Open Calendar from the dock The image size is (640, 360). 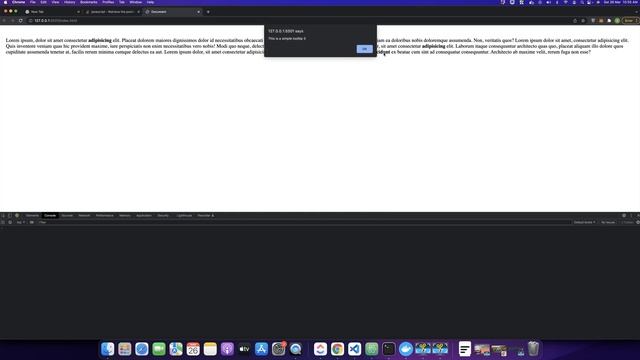(193, 349)
